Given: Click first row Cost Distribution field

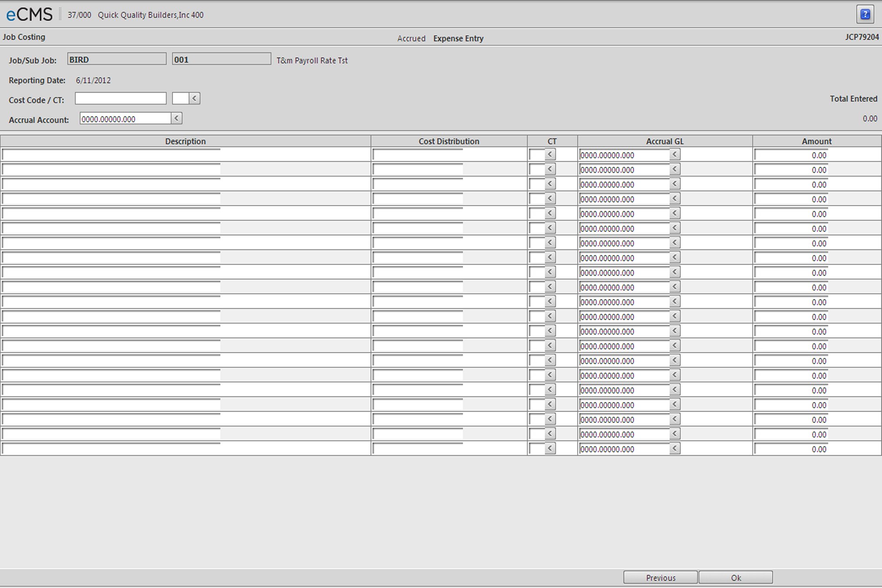Looking at the screenshot, I should click(418, 155).
